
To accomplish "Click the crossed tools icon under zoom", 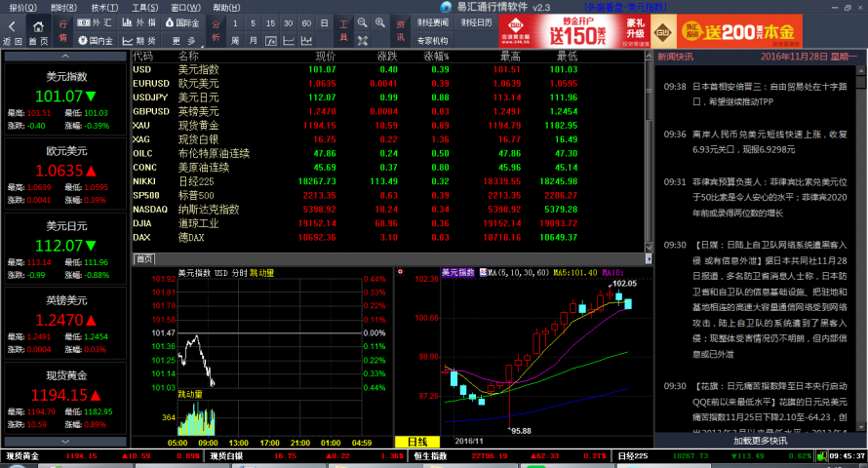I will [362, 41].
